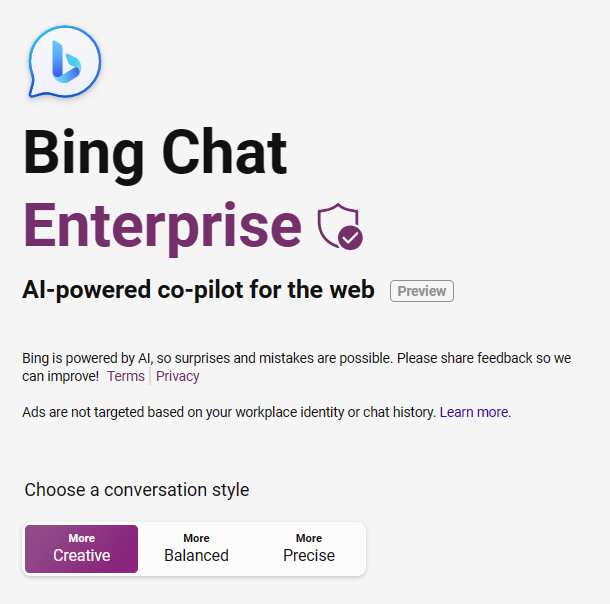
Task: Click the word 'Chat' in the title
Action: pos(224,152)
